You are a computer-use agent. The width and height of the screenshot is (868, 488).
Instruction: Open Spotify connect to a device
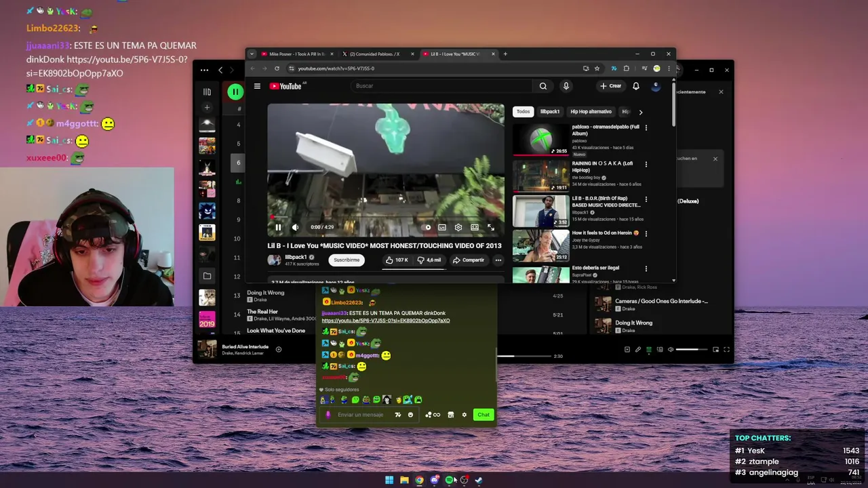click(660, 350)
